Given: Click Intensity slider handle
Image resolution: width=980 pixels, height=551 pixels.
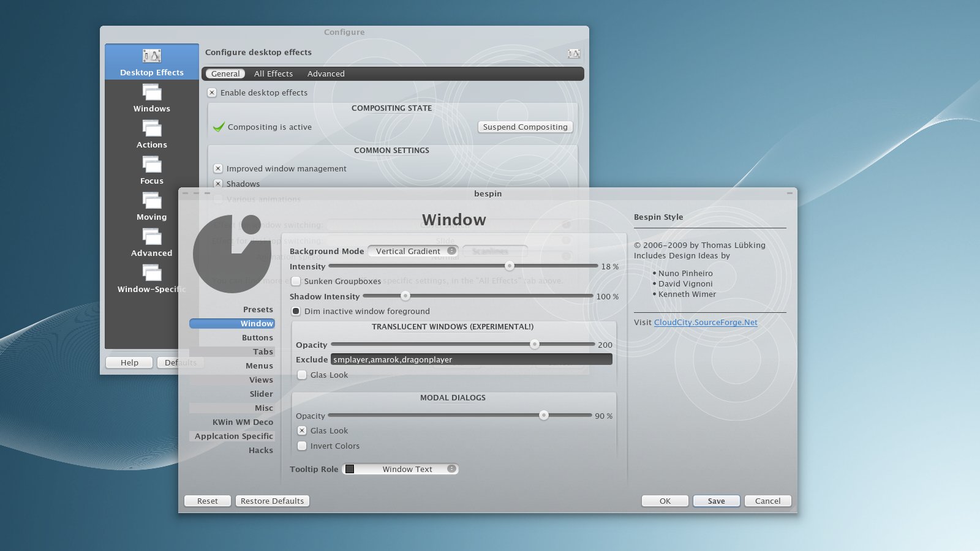Looking at the screenshot, I should [510, 266].
